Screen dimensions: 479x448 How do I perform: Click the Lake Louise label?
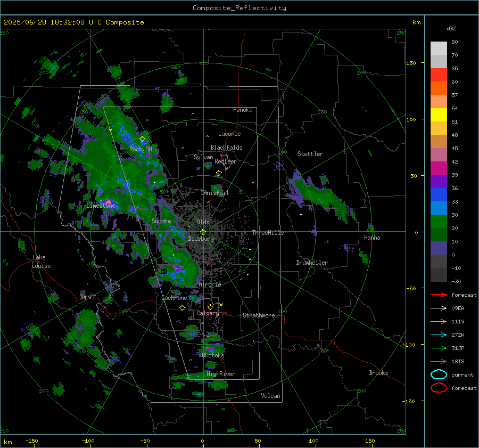point(41,262)
